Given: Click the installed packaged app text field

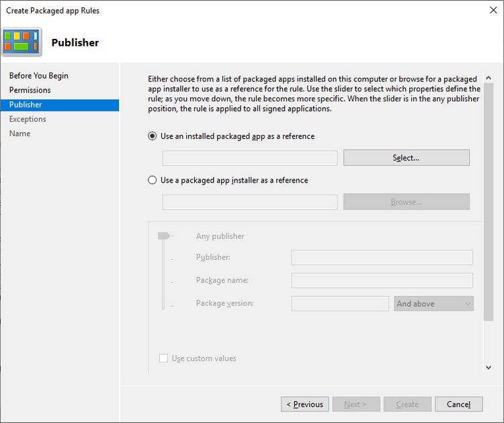Looking at the screenshot, I should 250,158.
